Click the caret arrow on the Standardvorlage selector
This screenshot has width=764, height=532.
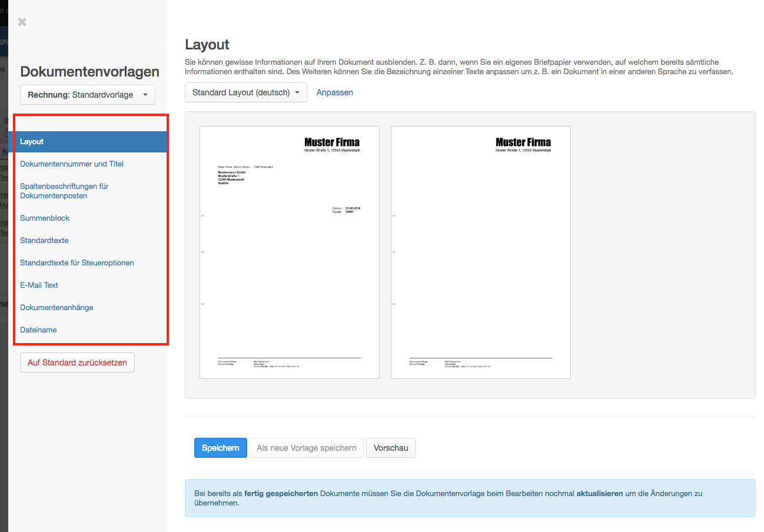(145, 95)
